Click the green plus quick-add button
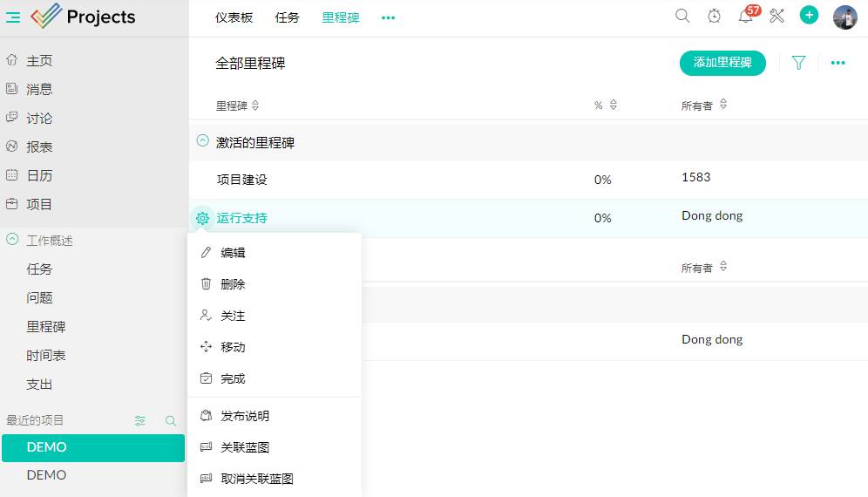This screenshot has width=868, height=497. tap(809, 15)
